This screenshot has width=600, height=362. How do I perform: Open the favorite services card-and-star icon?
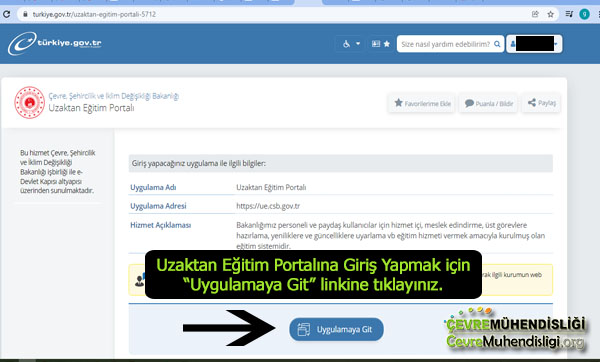(x=381, y=44)
